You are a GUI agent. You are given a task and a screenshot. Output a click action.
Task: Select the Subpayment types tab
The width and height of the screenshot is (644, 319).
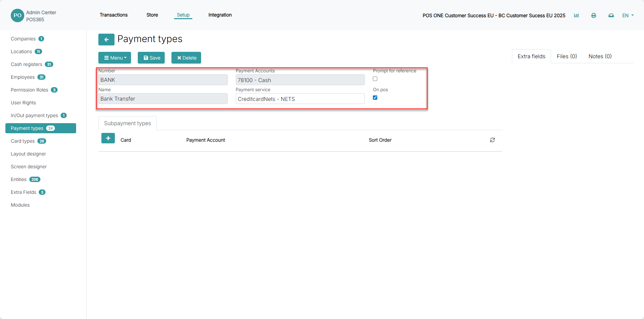127,123
